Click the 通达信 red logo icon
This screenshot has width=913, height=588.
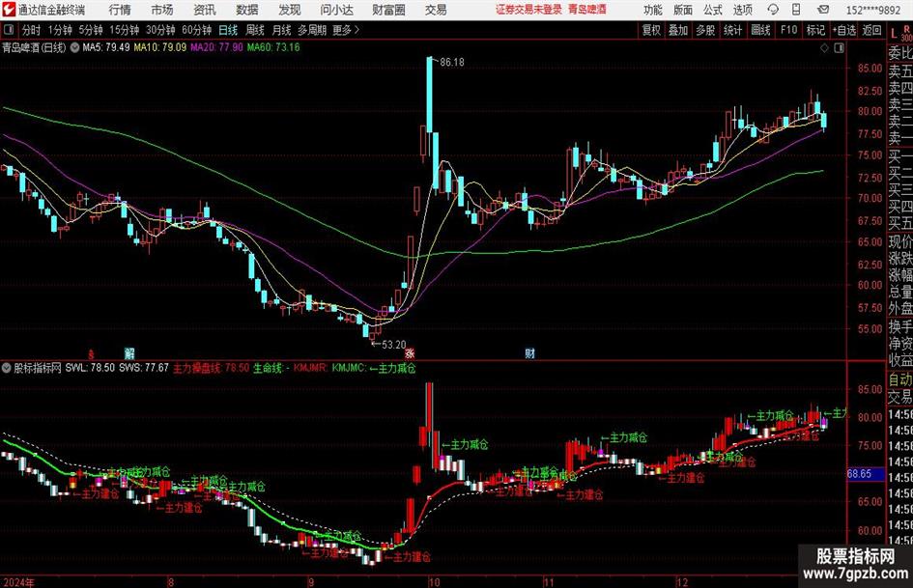coord(9,10)
